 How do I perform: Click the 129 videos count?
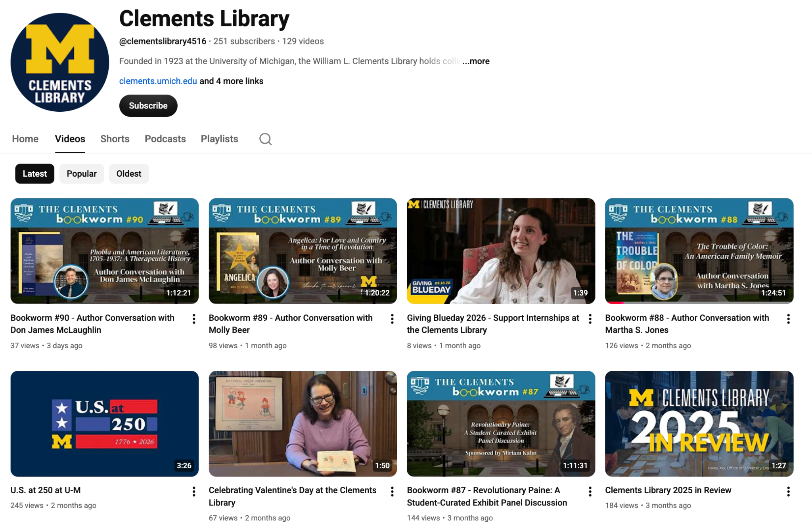[303, 41]
